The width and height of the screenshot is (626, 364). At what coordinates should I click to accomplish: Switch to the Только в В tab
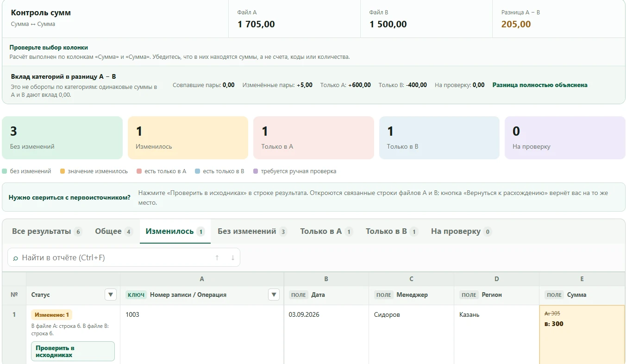392,231
